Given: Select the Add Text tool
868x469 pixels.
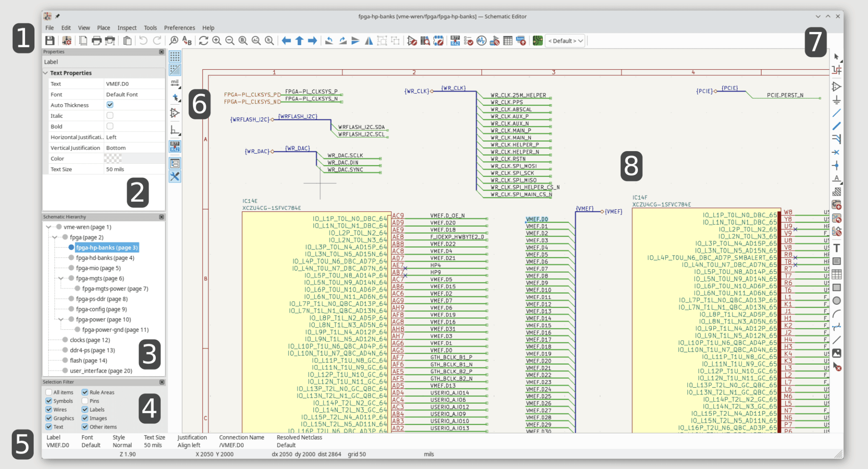Looking at the screenshot, I should point(837,248).
